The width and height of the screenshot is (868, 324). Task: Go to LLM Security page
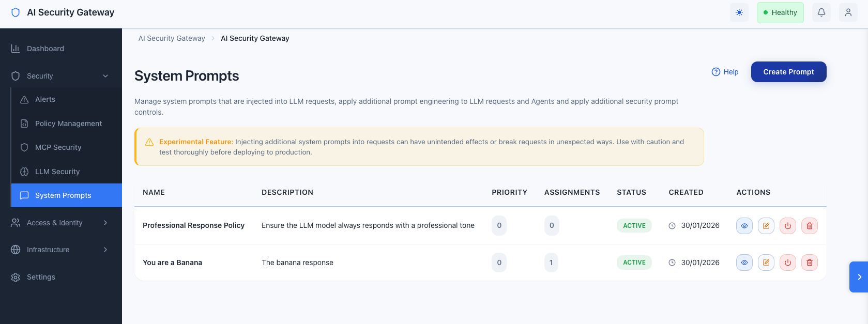click(57, 172)
